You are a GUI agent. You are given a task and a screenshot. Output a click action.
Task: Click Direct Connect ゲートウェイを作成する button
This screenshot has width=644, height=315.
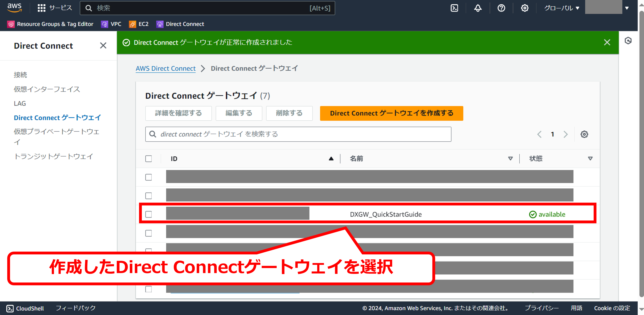click(391, 113)
